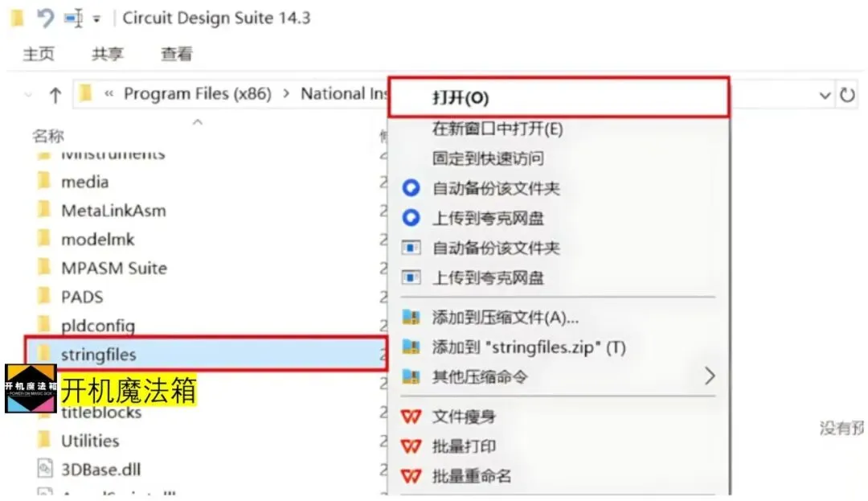Choose WPS 批量重命名 menu entry
This screenshot has height=501, width=868.
(x=559, y=476)
